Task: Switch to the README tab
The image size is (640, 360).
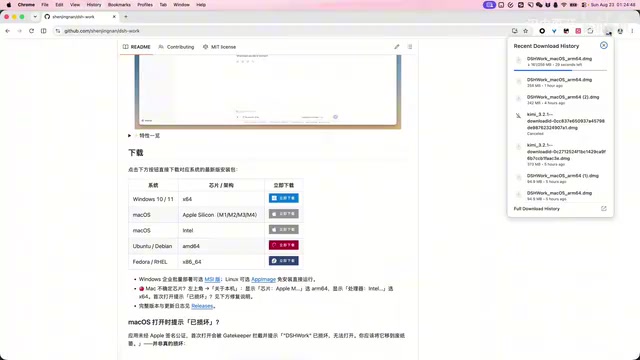Action: 137,47
